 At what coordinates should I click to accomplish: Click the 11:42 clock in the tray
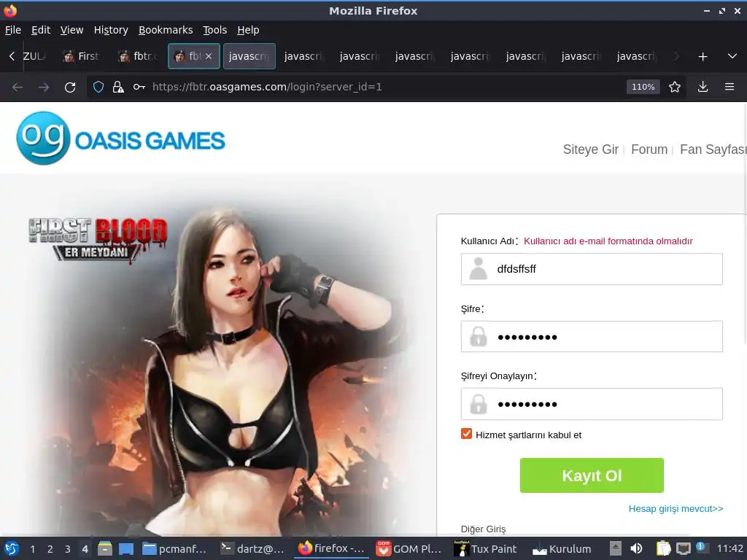729,548
